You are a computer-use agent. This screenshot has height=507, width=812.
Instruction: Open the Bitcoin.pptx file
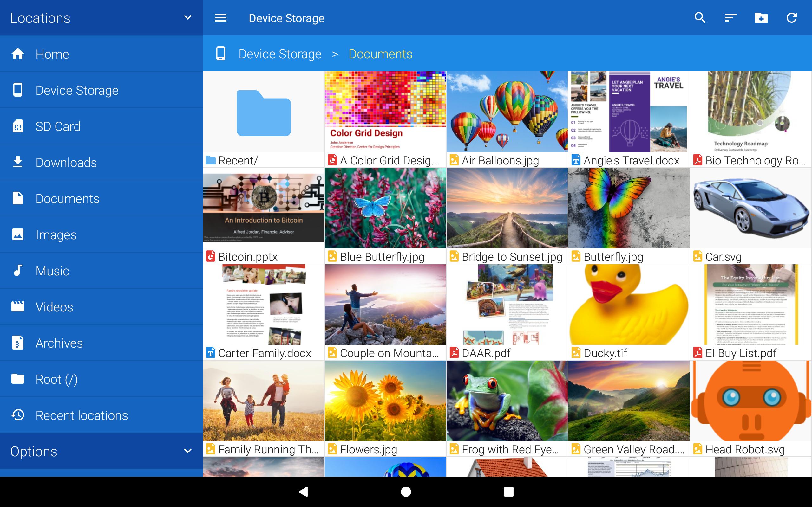tap(263, 215)
